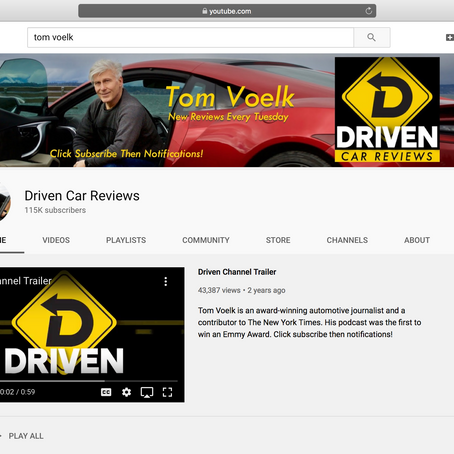454x454 pixels.
Task: Select the Channels tab
Action: point(347,240)
